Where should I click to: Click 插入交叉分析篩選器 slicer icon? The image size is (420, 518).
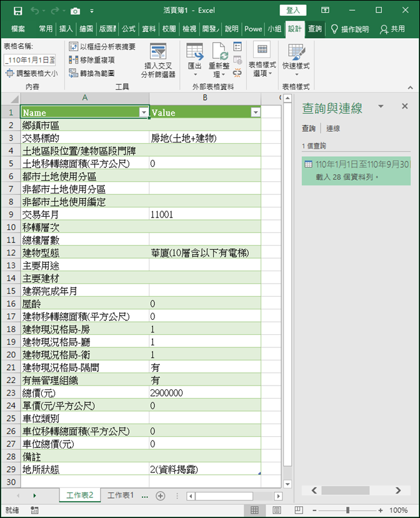158,61
